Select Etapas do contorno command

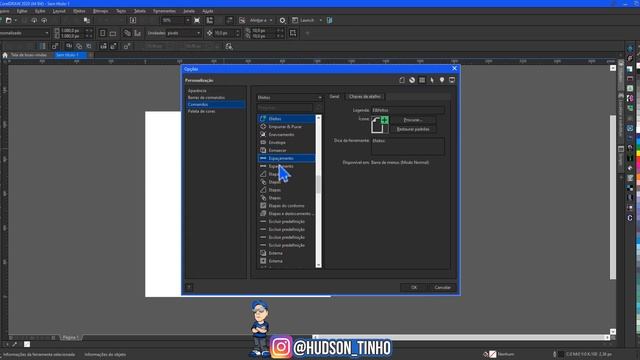286,206
